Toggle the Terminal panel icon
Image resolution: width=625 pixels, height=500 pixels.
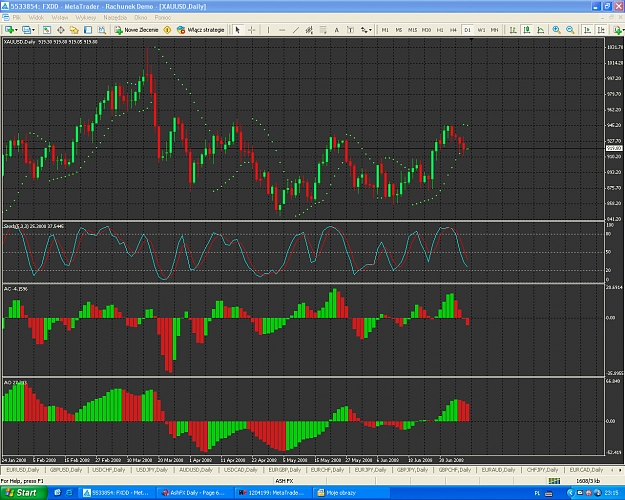tap(88, 30)
